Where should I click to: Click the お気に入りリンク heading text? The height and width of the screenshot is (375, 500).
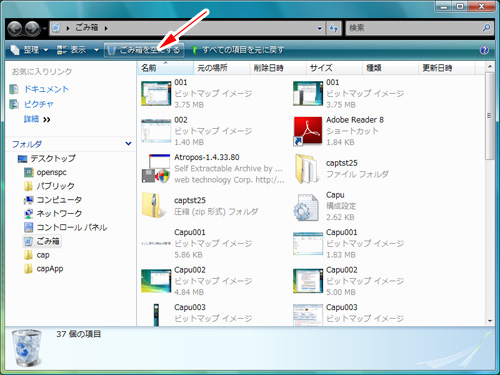point(42,71)
